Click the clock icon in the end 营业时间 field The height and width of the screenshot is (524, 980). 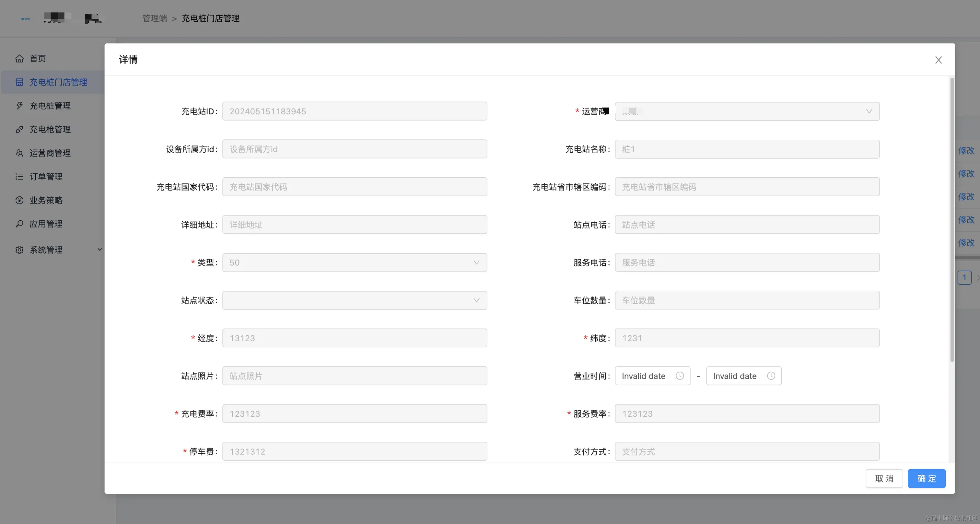[x=771, y=376]
